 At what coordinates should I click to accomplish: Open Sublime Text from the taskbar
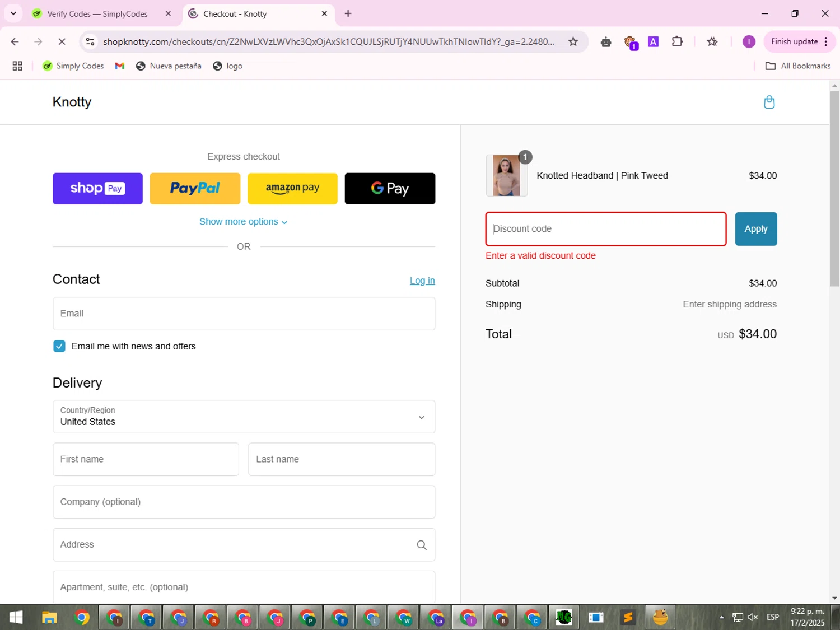628,617
